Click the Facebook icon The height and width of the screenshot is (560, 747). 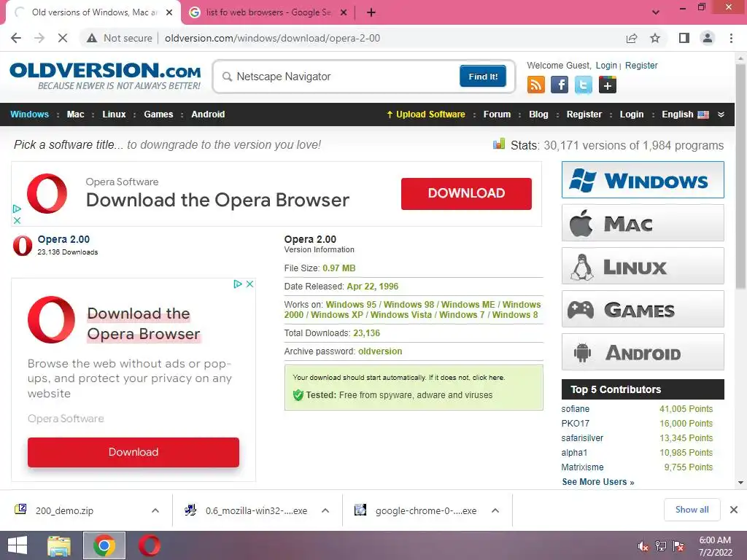pos(560,85)
